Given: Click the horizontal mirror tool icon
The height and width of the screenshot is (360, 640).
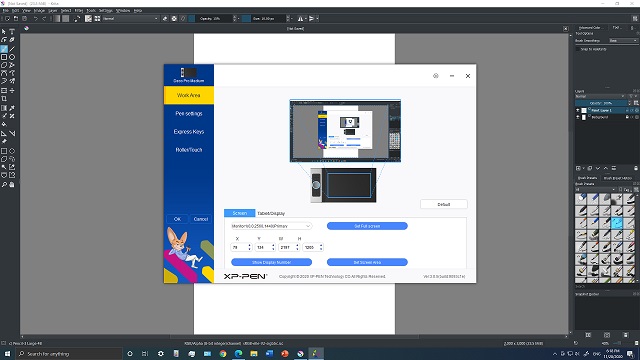Looking at the screenshot, I should click(300, 18).
